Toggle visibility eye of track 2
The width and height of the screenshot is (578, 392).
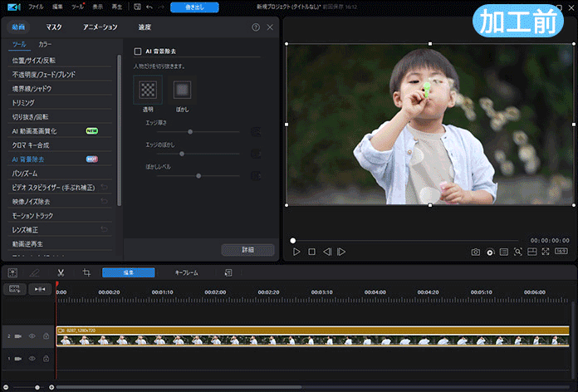pos(32,336)
